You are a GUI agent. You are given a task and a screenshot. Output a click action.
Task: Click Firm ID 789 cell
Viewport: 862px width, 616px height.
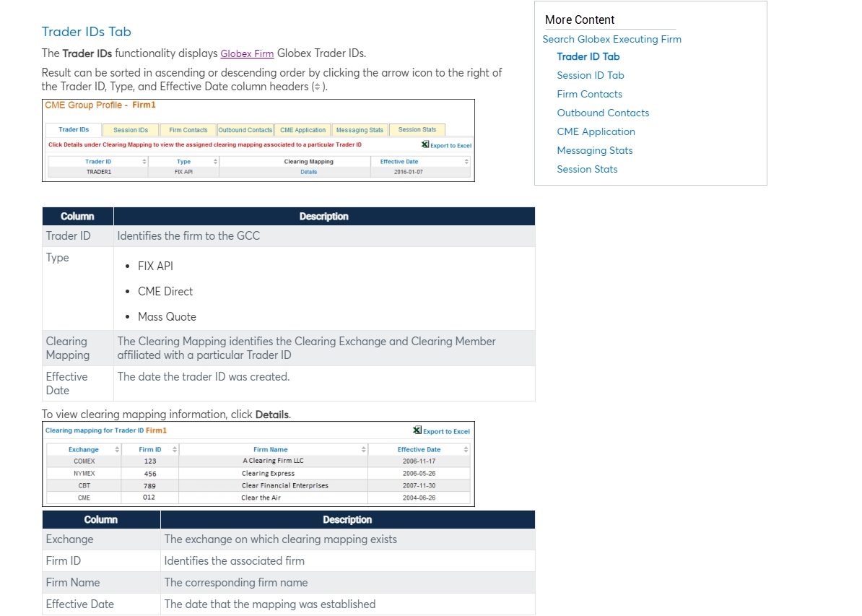click(149, 485)
